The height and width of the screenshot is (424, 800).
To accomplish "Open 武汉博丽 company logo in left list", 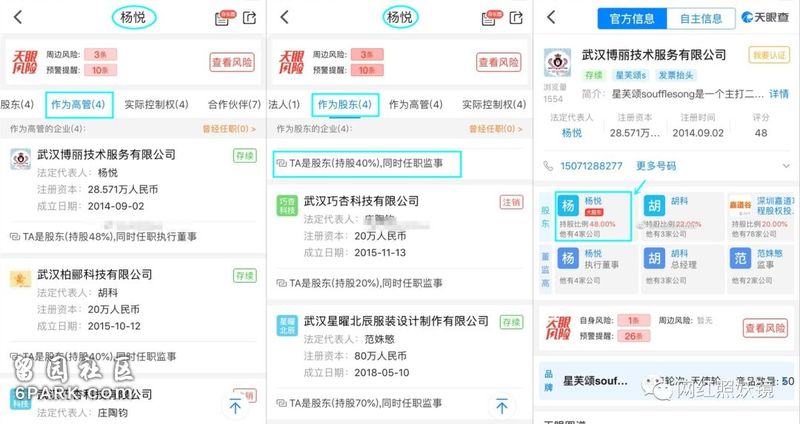I will (20, 159).
